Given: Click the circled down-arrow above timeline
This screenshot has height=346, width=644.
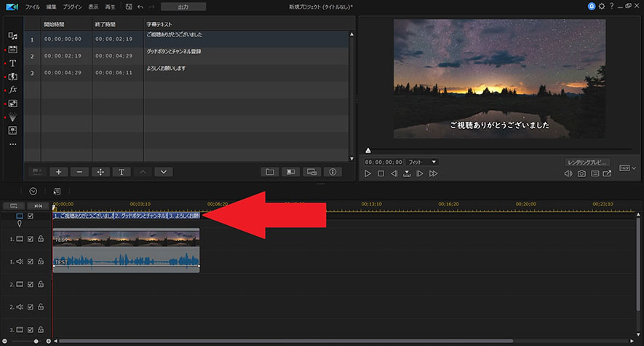Looking at the screenshot, I should 33,192.
